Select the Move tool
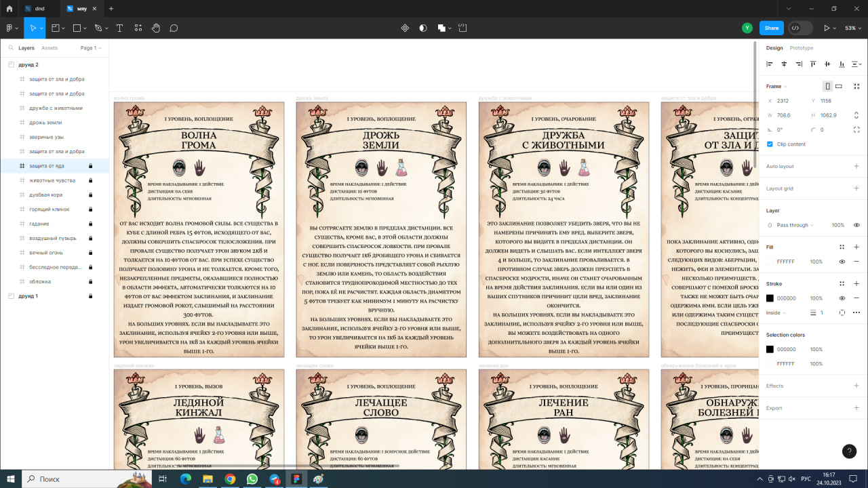Screen dimensions: 868x488 tap(31, 28)
